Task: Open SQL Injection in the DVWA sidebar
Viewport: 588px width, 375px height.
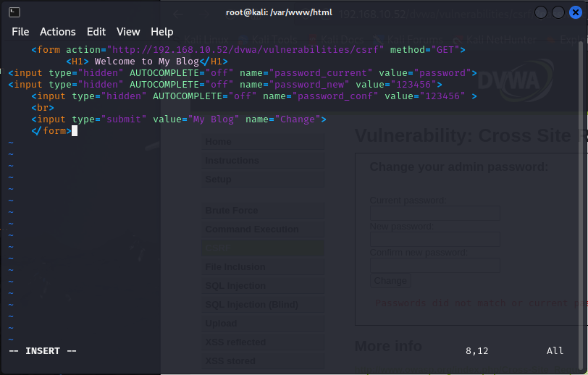Action: point(263,286)
